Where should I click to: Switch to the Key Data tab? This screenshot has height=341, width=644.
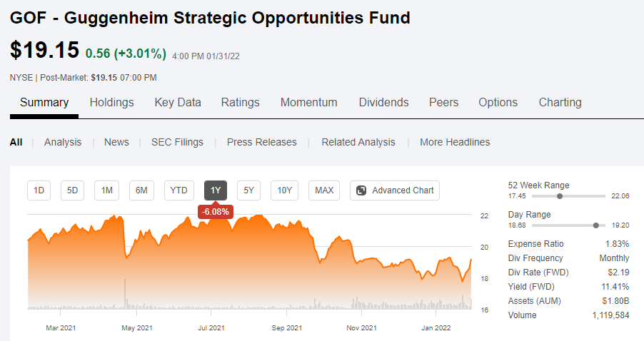coord(178,102)
